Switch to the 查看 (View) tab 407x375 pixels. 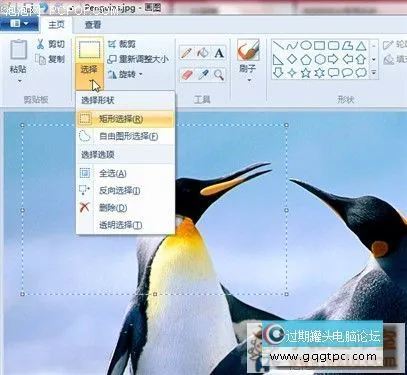(x=93, y=25)
